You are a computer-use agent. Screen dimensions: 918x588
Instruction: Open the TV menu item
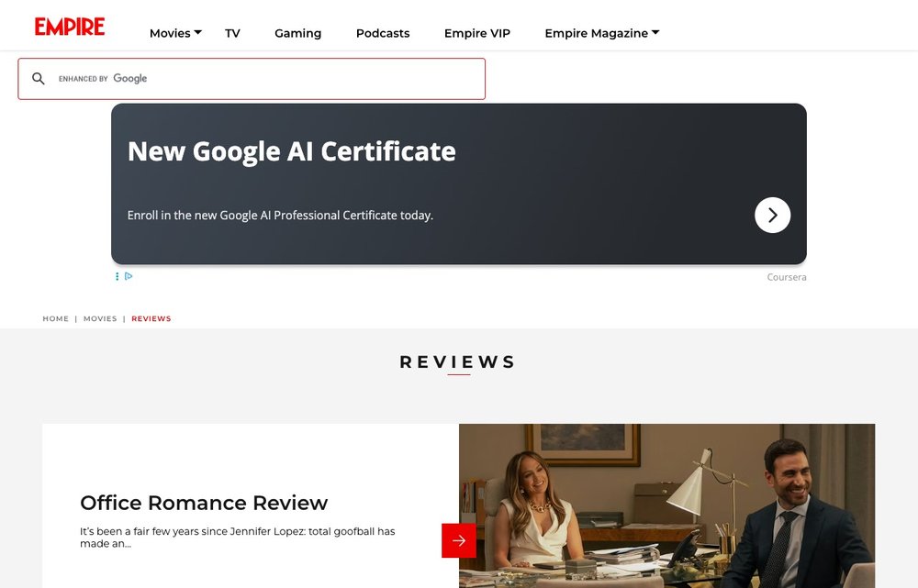click(x=232, y=33)
